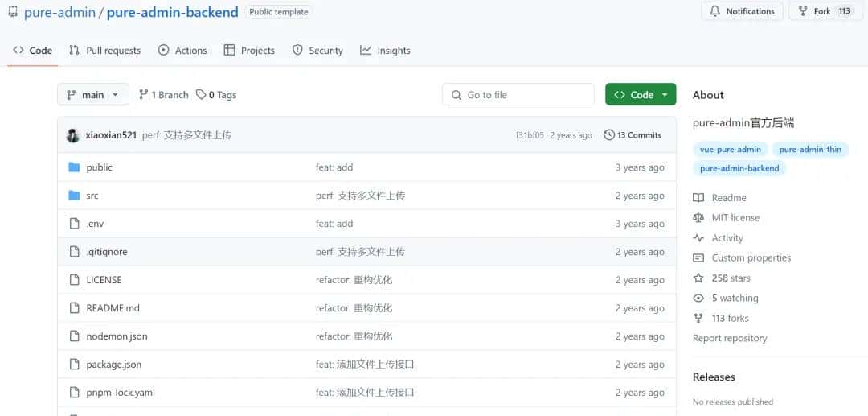Open the pnpm-lock.yaml file
This screenshot has width=868, height=416.
(121, 393)
